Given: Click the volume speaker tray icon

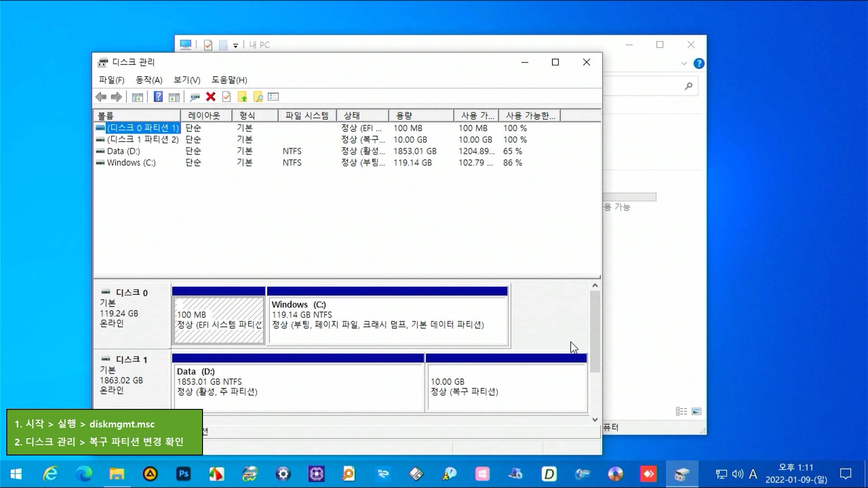Looking at the screenshot, I should click(737, 474).
